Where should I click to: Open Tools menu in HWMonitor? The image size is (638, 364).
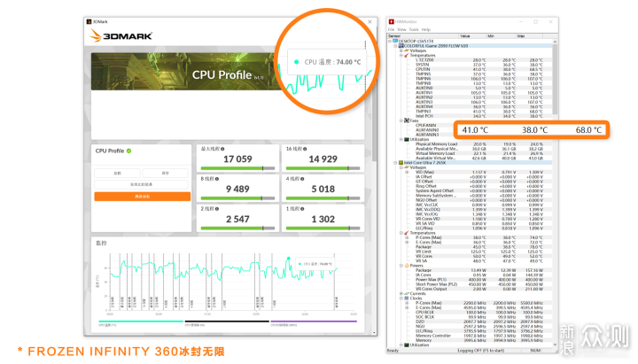pyautogui.click(x=414, y=30)
